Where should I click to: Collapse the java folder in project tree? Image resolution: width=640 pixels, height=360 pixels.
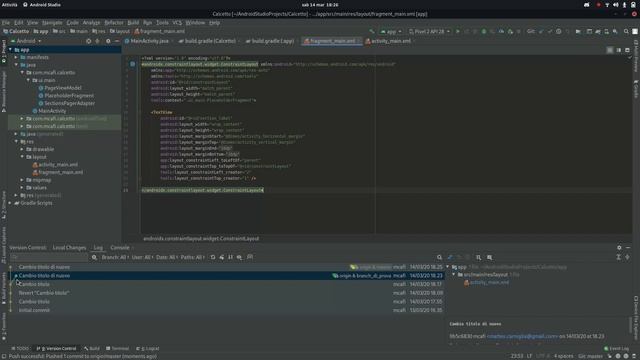point(16,65)
